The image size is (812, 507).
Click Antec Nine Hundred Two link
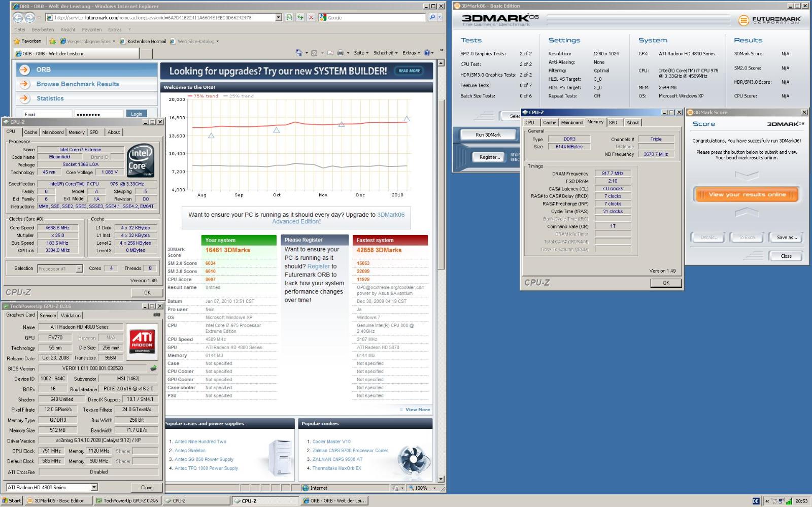(200, 442)
